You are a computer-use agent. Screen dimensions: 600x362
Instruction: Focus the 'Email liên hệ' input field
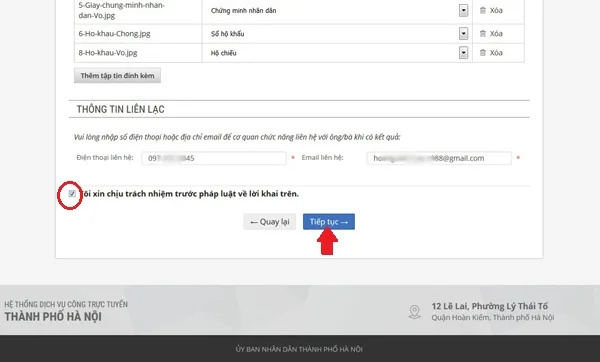(x=439, y=158)
